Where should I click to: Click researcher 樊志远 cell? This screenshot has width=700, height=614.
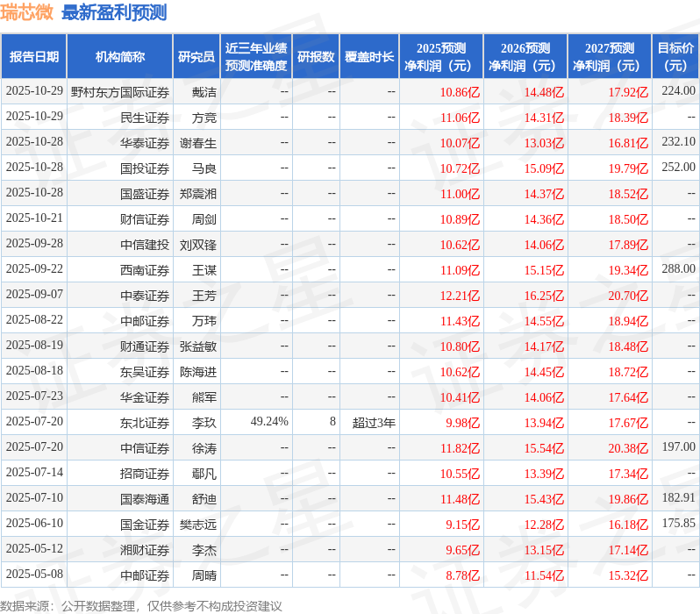click(197, 525)
